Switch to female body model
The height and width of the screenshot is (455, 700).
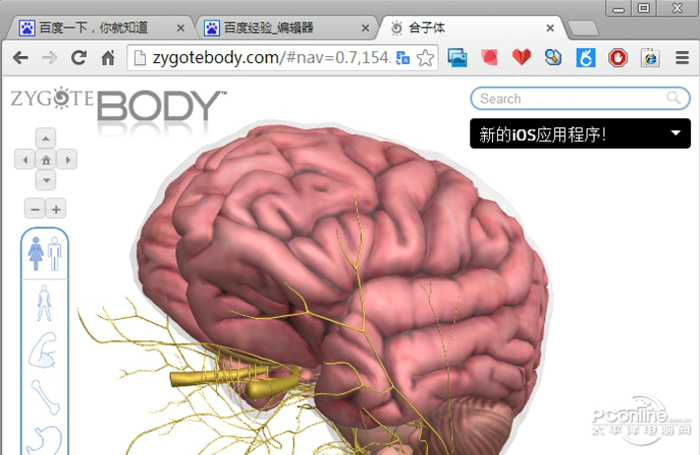[x=36, y=254]
